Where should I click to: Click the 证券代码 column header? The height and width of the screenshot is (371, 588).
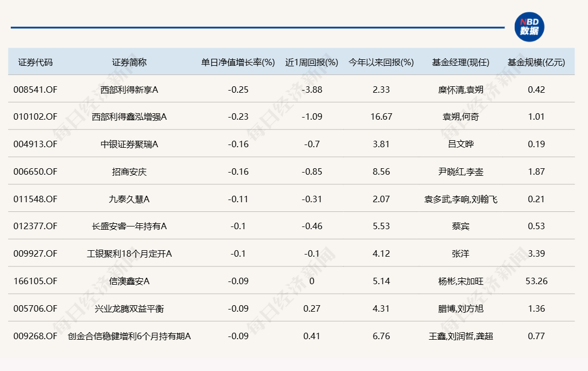35,62
